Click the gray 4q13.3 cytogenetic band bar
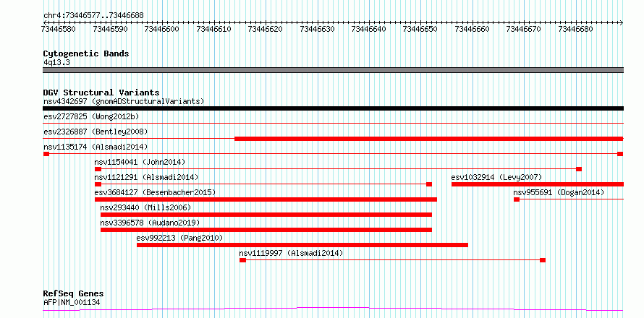Image resolution: width=644 pixels, height=318 pixels. 333,70
